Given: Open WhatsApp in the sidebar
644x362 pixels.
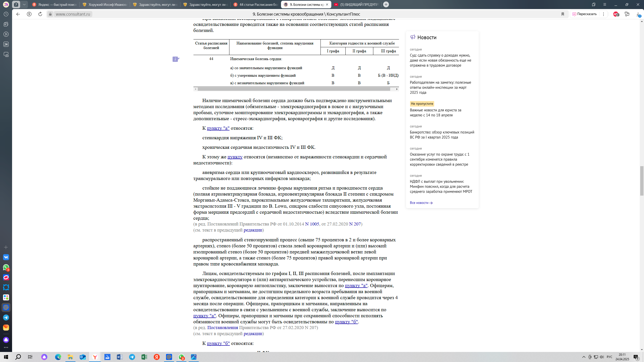Looking at the screenshot, I should point(6,267).
